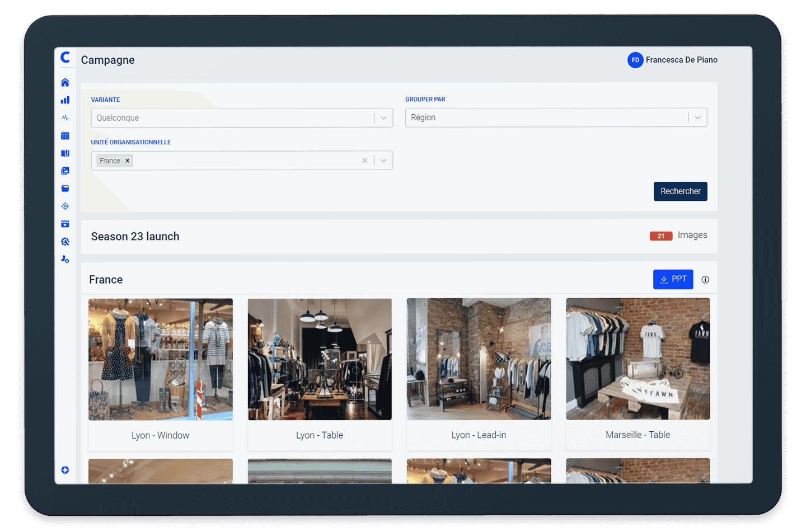Screen dimensions: 806x532
Task: Open the crosshair target sidebar icon
Action: pos(65,206)
